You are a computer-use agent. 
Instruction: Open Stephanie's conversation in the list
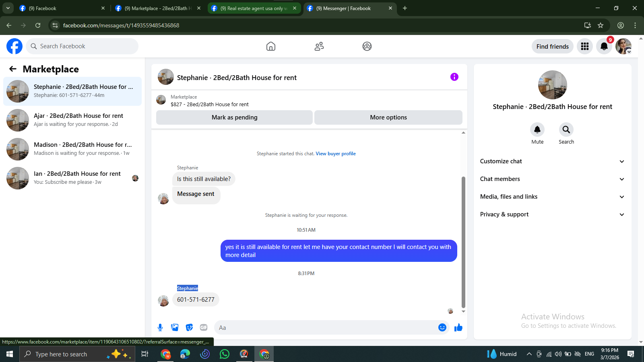click(x=72, y=91)
